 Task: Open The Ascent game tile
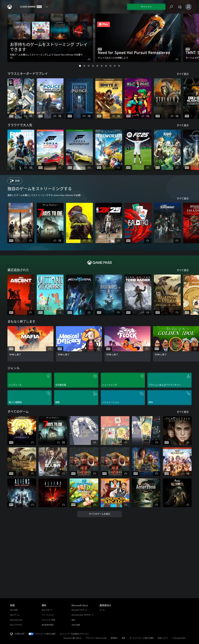21,295
